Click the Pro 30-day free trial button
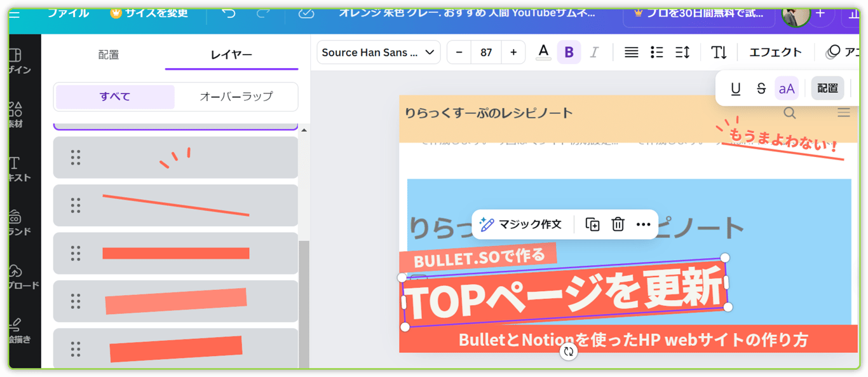Image resolution: width=868 pixels, height=377 pixels. (x=699, y=14)
